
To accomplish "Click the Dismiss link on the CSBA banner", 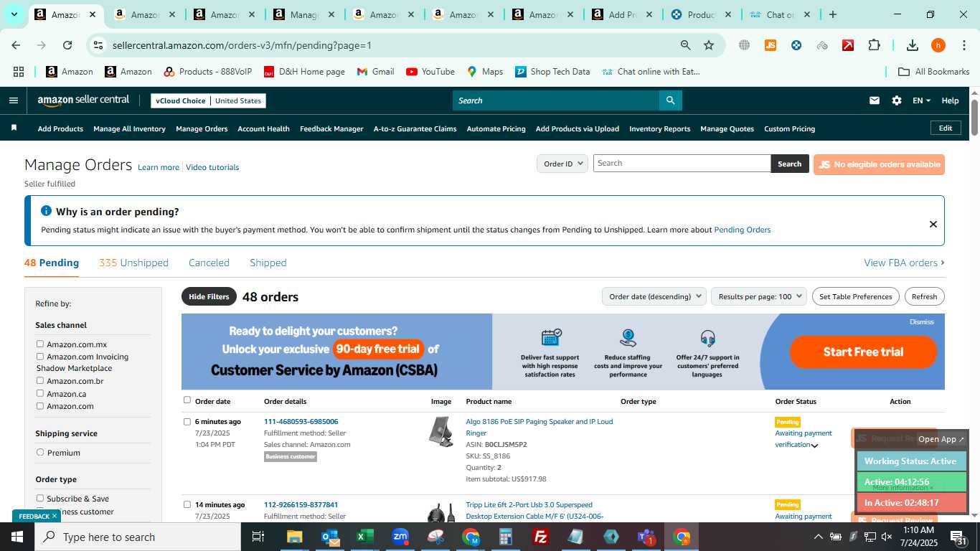I will tap(921, 321).
